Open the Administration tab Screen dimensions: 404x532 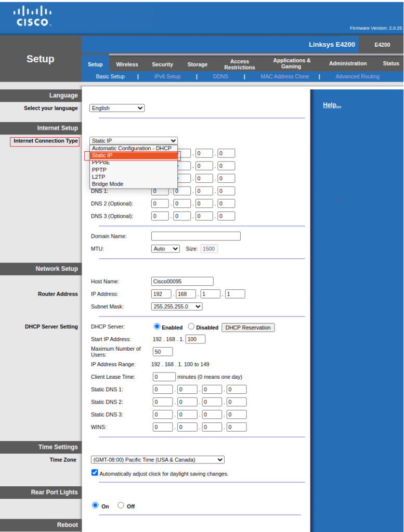347,63
